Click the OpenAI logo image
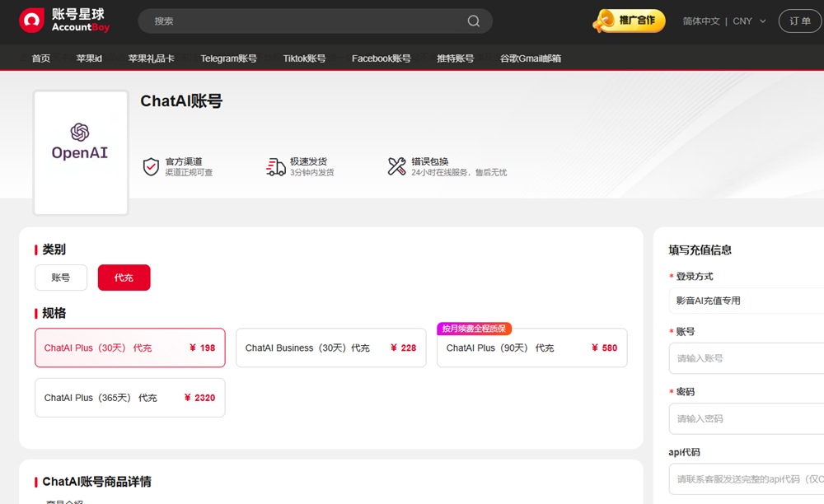 point(79,151)
